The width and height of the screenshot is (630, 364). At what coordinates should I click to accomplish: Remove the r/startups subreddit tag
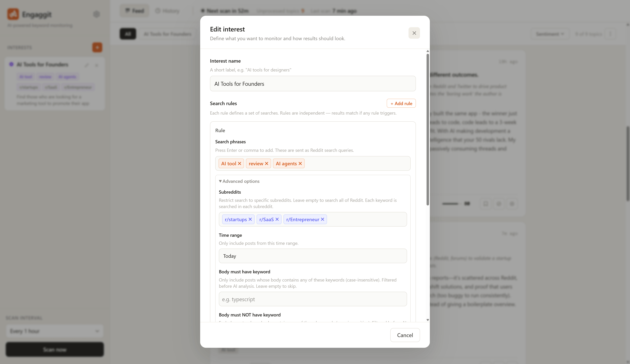point(250,219)
